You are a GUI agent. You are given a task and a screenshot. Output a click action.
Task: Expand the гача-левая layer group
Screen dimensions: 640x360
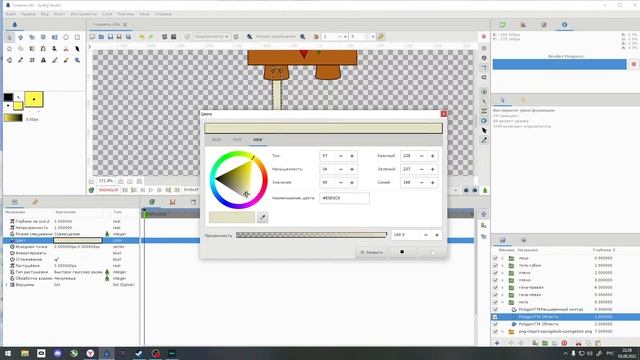(503, 295)
